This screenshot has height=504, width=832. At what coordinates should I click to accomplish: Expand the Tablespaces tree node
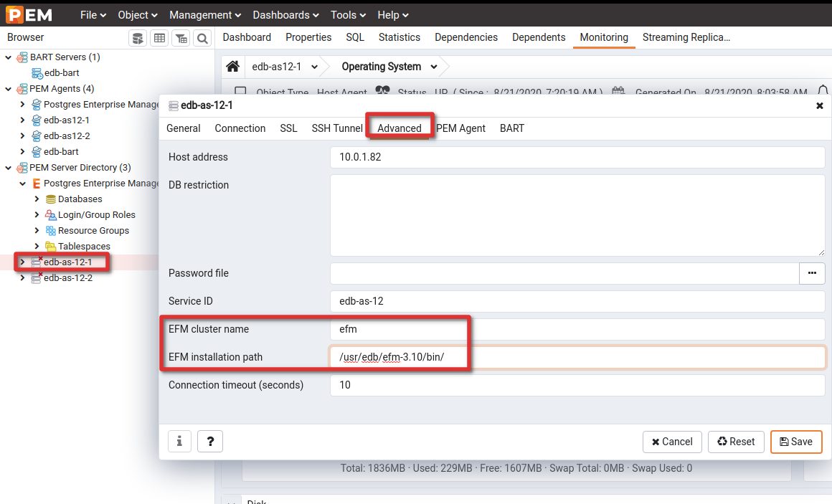(x=37, y=246)
